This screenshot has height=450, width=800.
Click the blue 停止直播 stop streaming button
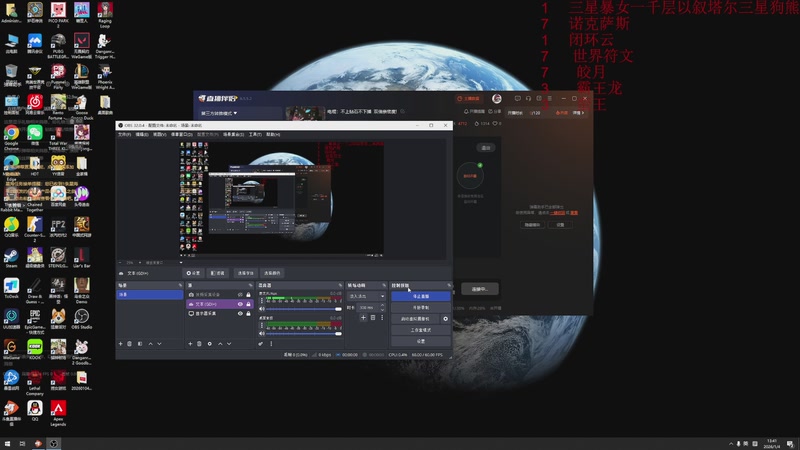coord(421,296)
